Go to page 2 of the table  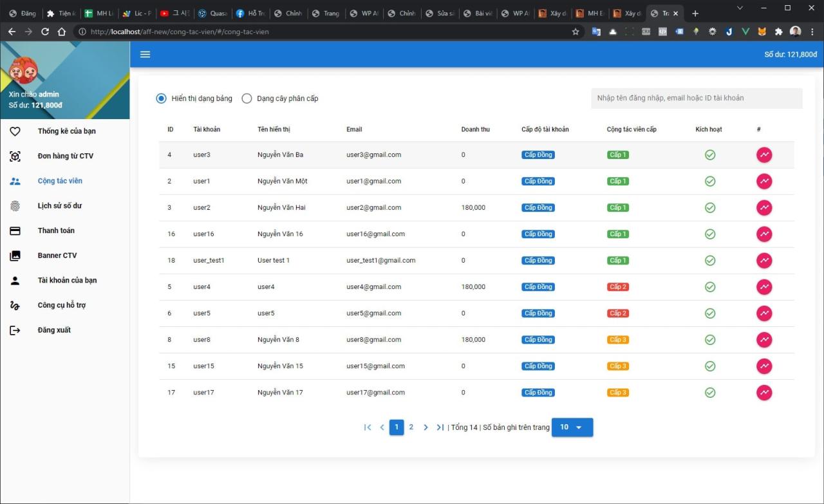pos(411,427)
